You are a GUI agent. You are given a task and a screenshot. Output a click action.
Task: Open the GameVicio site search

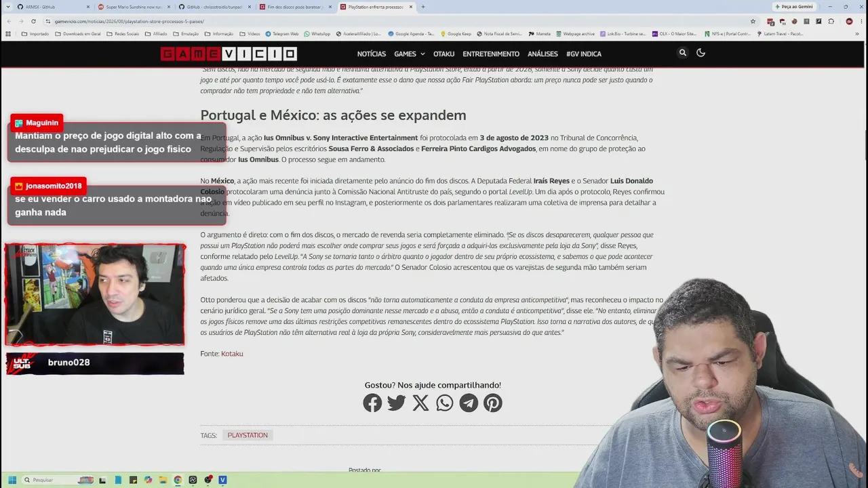[683, 53]
